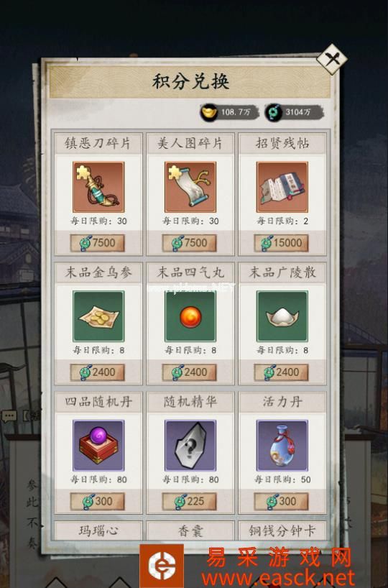Click the 末品广陵散 white powder icon
Viewport: 388px width, 588px height.
pos(282,316)
